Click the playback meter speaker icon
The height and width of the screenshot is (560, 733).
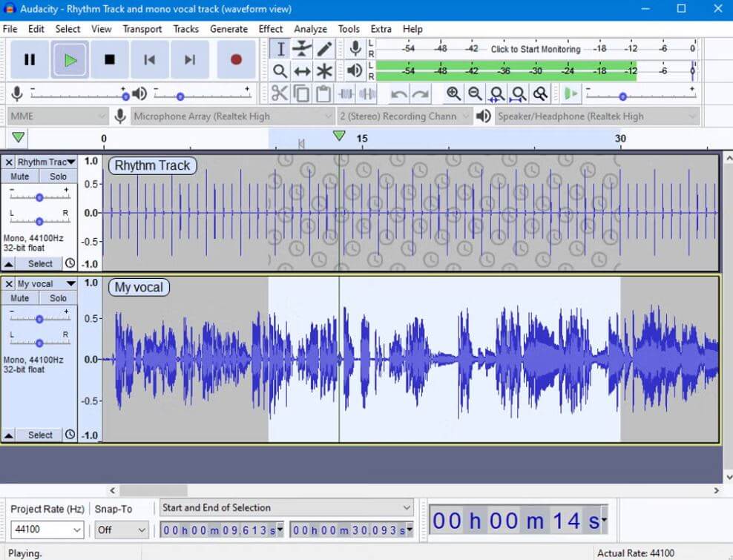point(355,71)
